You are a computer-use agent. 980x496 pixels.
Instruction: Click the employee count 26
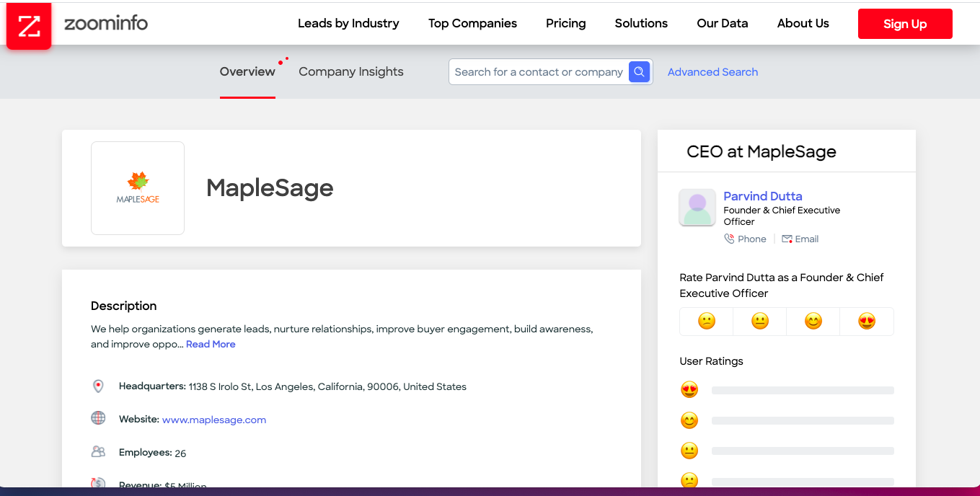point(180,453)
